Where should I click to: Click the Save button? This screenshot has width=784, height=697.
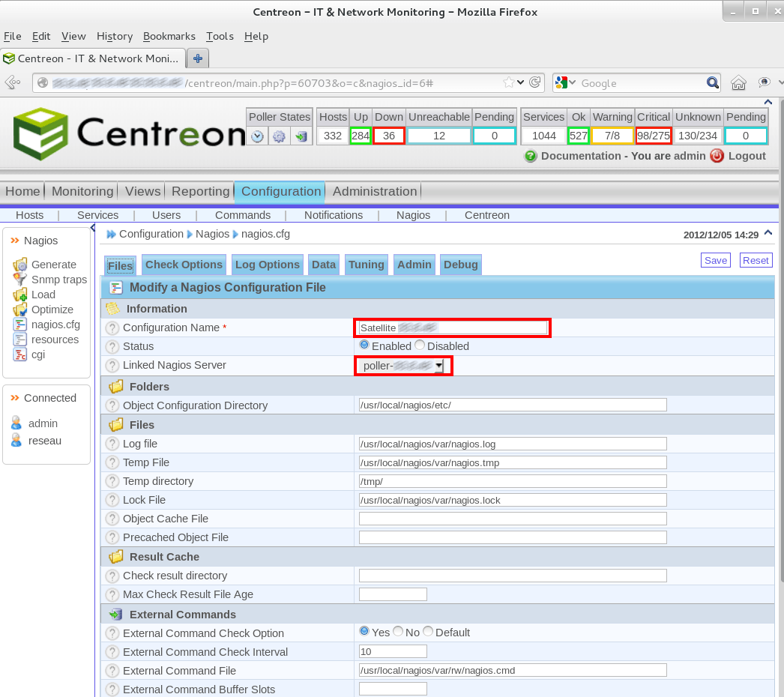[715, 259]
